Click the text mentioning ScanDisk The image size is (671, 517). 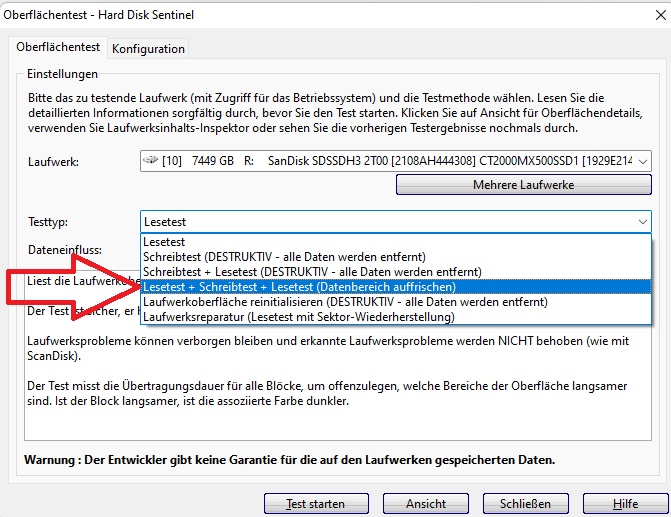pos(328,348)
